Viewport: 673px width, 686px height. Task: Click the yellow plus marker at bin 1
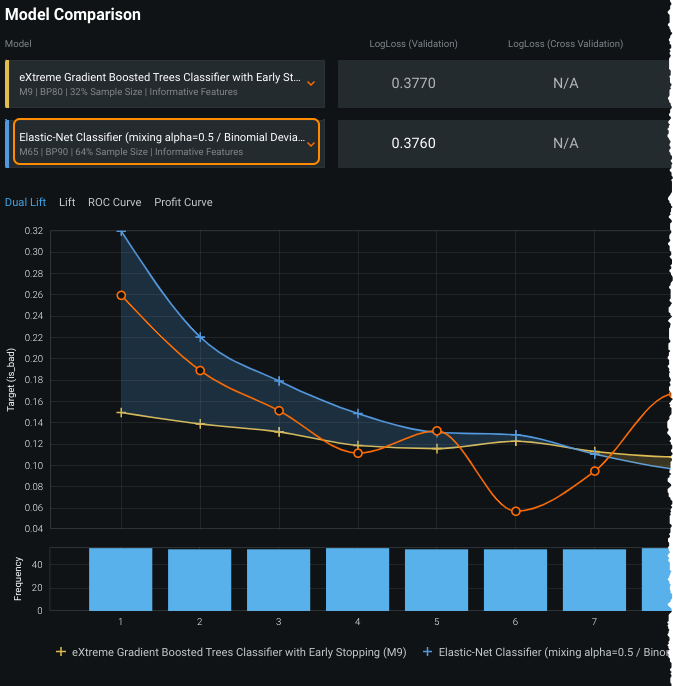point(121,412)
